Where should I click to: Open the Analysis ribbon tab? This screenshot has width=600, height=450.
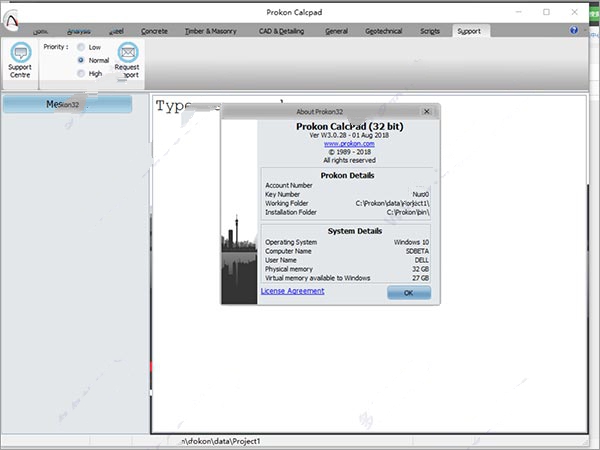click(79, 31)
